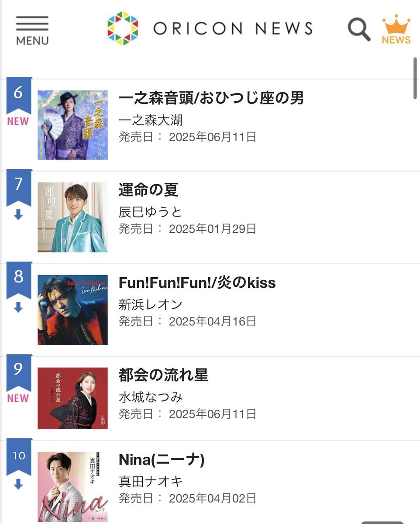This screenshot has width=420, height=524.
Task: Open the title link 一之森音頭/おひつじ座の男
Action: tap(211, 98)
